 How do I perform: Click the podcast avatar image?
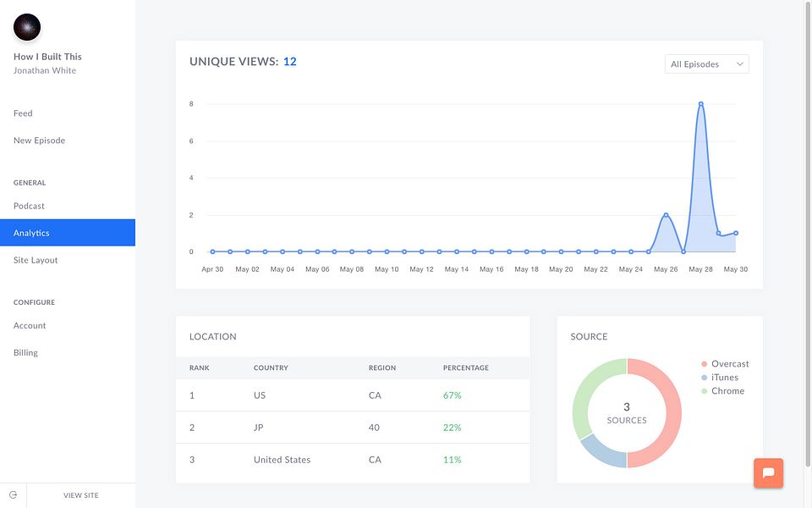(x=27, y=27)
